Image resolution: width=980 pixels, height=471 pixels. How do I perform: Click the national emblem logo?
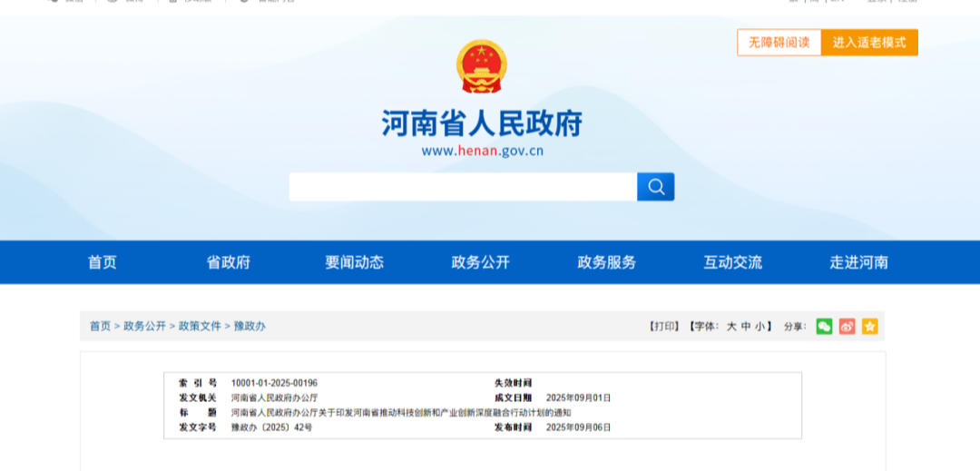(x=481, y=67)
